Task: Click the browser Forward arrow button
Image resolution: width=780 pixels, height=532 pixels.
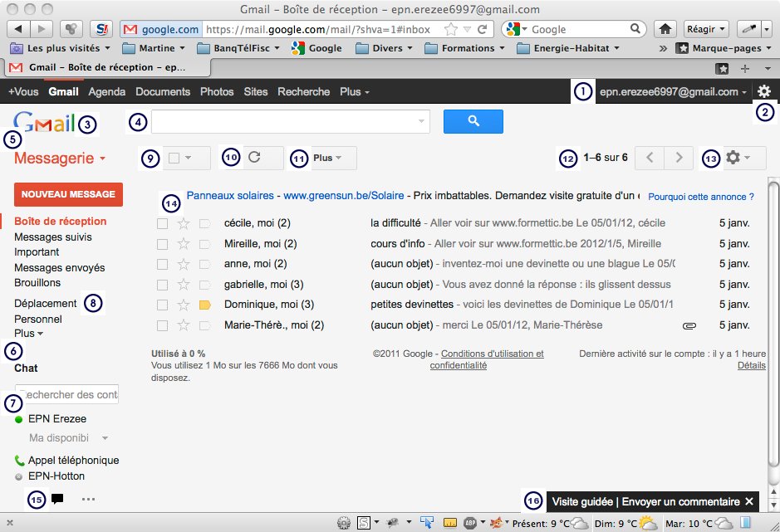Action: tap(42, 29)
